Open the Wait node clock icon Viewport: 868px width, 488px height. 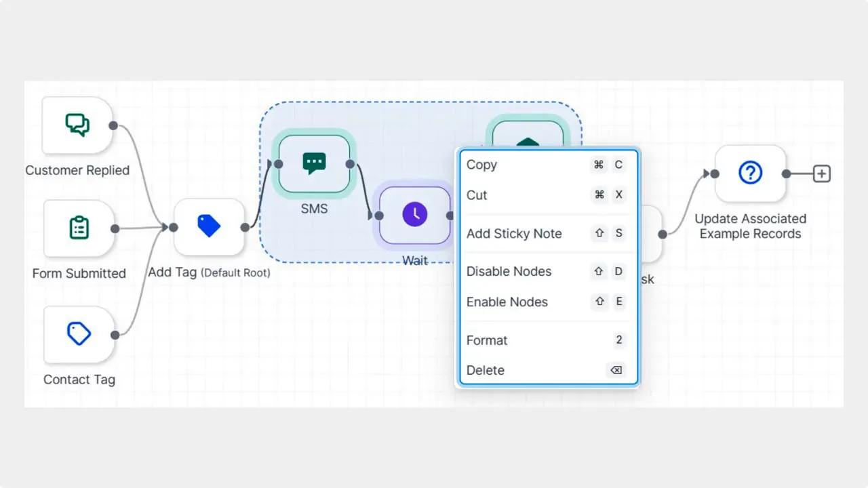pos(414,215)
